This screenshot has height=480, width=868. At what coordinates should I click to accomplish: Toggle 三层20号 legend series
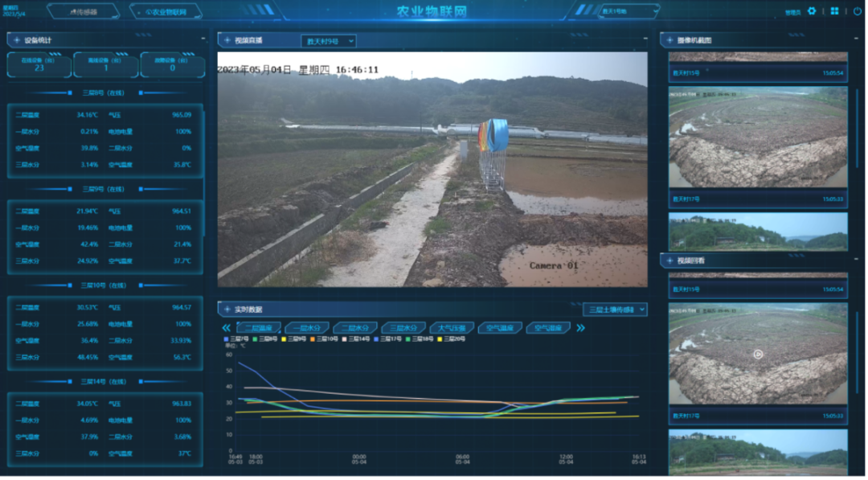(x=451, y=338)
